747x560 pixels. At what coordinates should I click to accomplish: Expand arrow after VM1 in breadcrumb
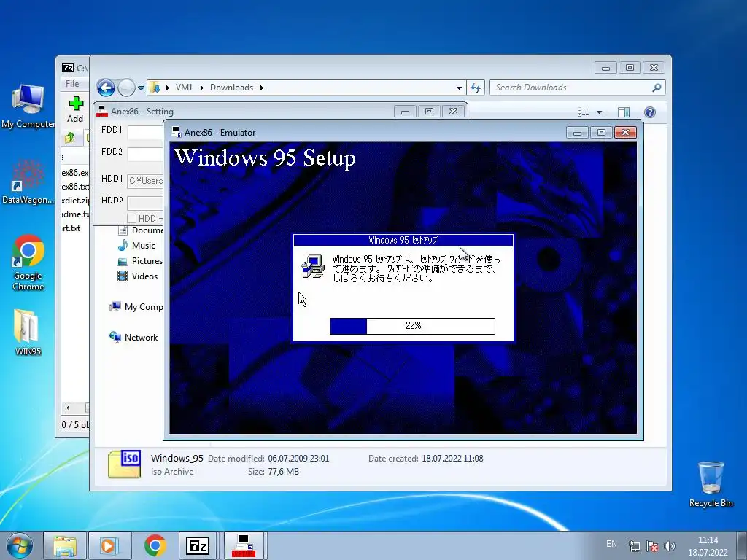pyautogui.click(x=202, y=87)
